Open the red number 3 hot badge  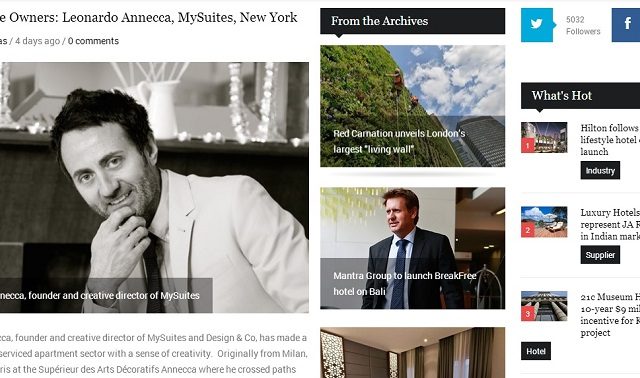pos(528,314)
